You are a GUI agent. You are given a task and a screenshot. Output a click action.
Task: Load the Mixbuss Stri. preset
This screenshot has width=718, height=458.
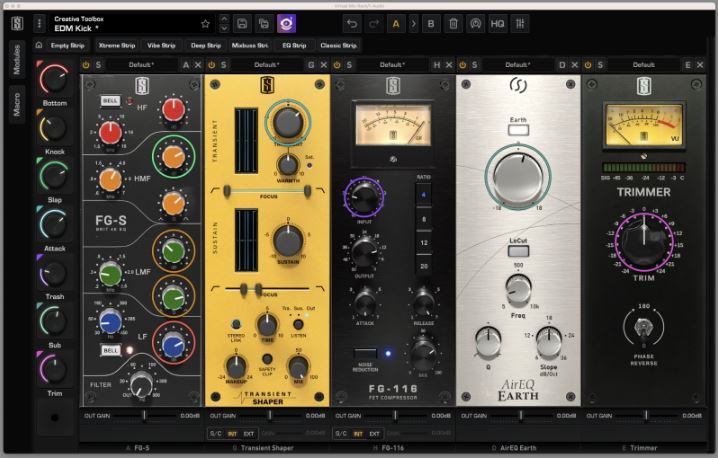click(250, 45)
